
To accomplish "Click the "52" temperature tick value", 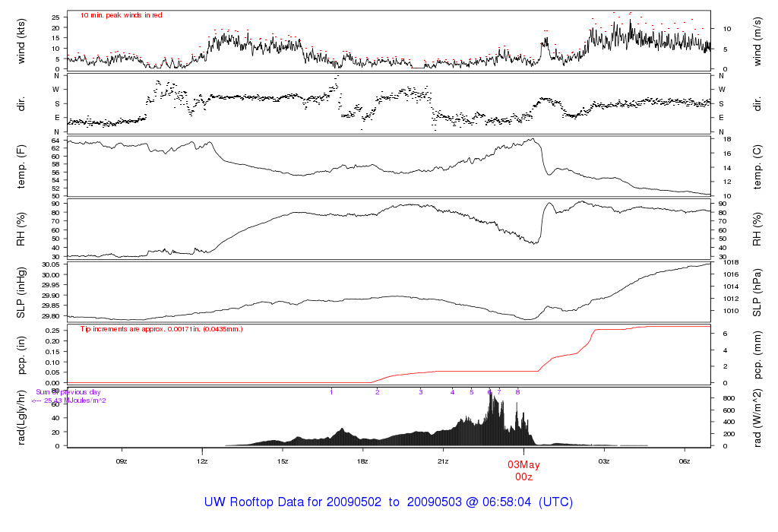I will [x=55, y=188].
